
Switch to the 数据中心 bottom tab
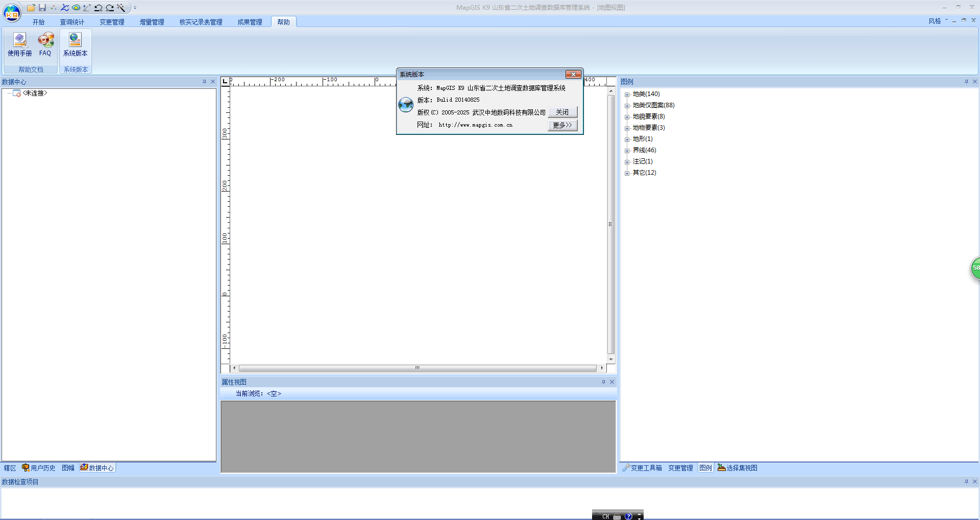coord(97,468)
